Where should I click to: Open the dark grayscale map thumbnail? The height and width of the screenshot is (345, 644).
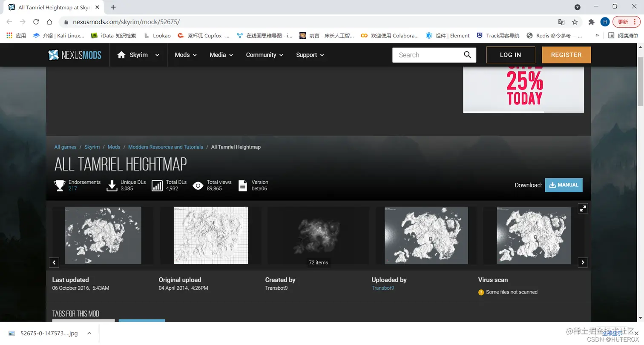pyautogui.click(x=318, y=235)
